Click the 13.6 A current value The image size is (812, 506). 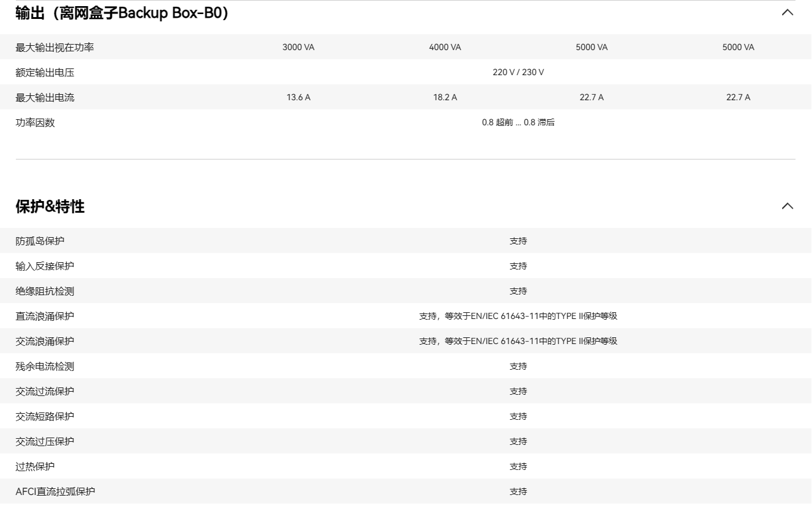298,97
